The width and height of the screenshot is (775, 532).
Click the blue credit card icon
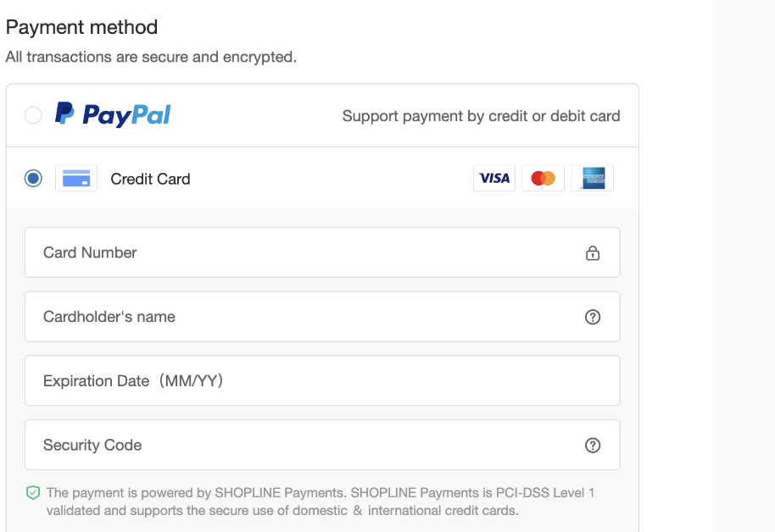pyautogui.click(x=76, y=179)
